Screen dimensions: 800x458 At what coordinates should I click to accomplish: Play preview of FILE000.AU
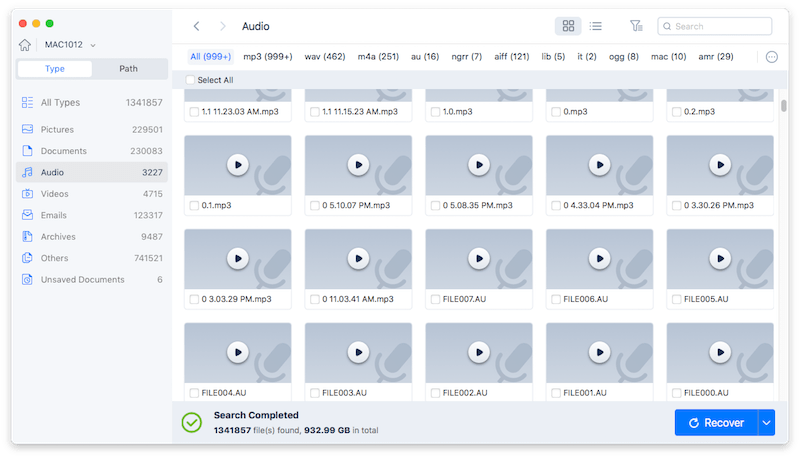pos(720,352)
